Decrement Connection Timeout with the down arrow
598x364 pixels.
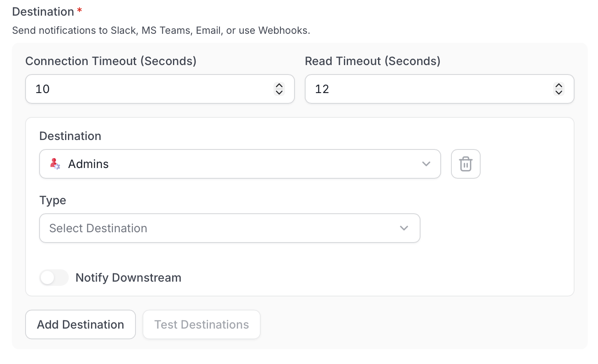pos(279,92)
